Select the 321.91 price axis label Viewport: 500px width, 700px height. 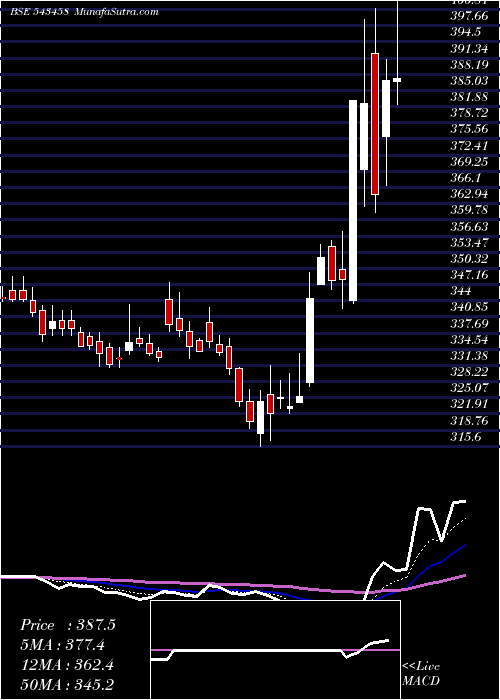[471, 404]
